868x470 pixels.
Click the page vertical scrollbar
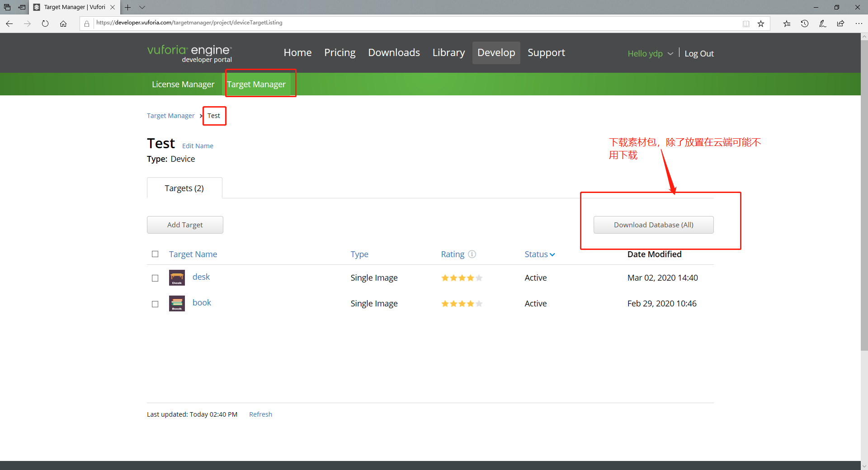tap(864, 195)
